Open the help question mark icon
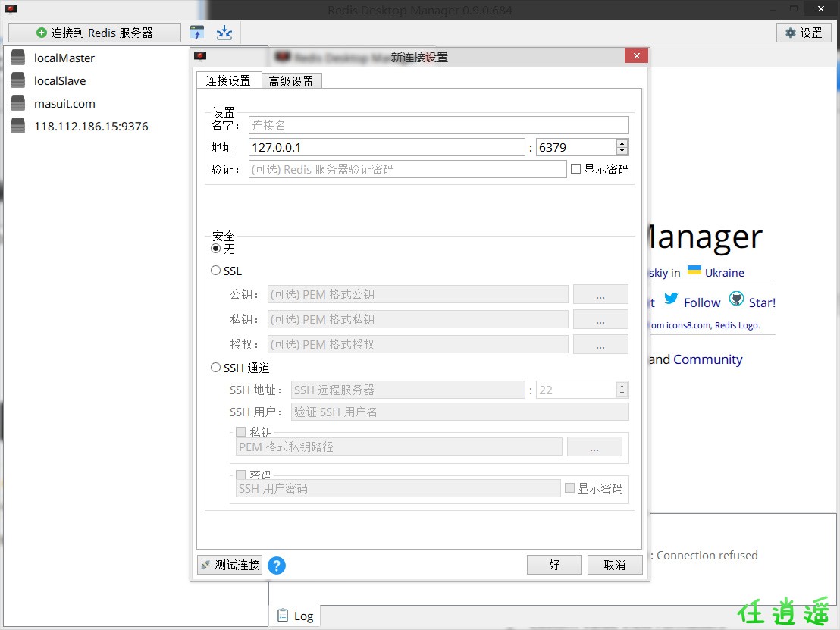Image resolution: width=840 pixels, height=630 pixels. coord(277,566)
